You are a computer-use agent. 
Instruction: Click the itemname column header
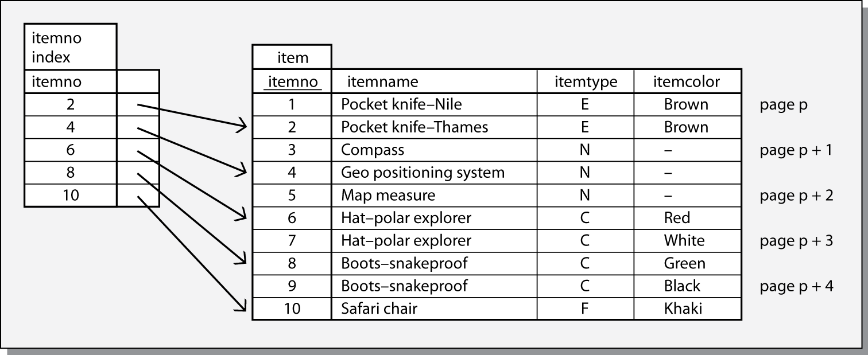[x=382, y=82]
